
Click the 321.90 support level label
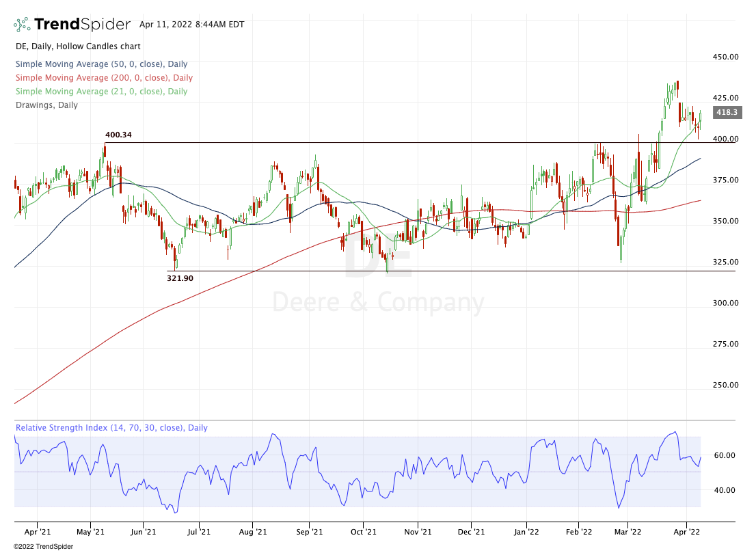(180, 278)
